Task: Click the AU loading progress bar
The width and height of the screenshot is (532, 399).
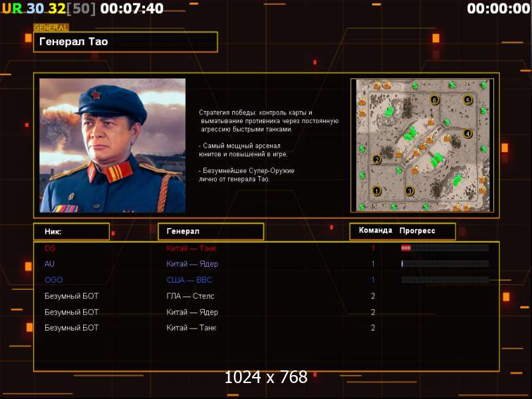Action: [x=445, y=263]
